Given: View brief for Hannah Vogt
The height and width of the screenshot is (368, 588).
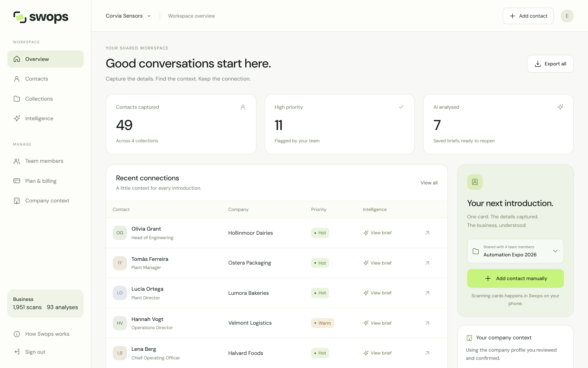Looking at the screenshot, I should 377,323.
